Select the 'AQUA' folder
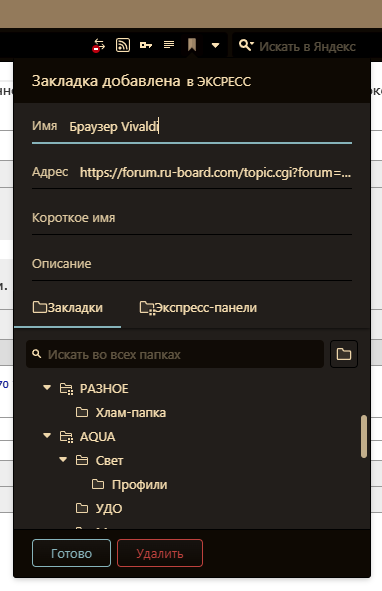This screenshot has height=591, width=382. click(97, 436)
